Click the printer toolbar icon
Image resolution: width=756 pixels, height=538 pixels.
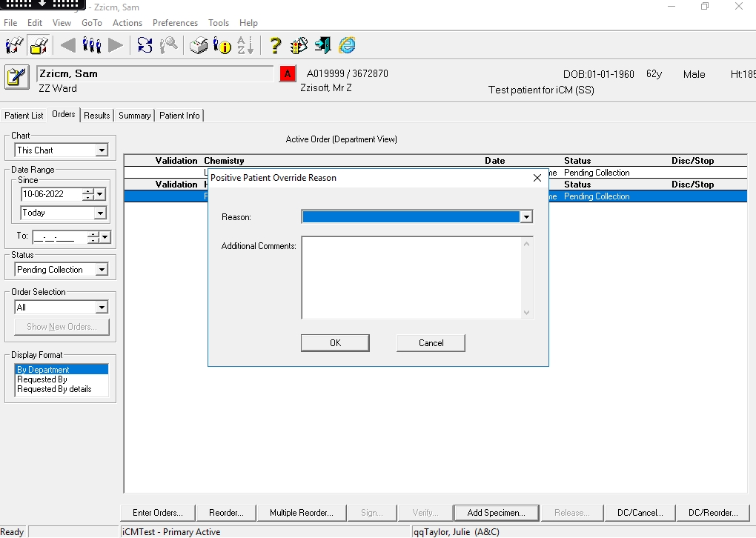(x=198, y=45)
